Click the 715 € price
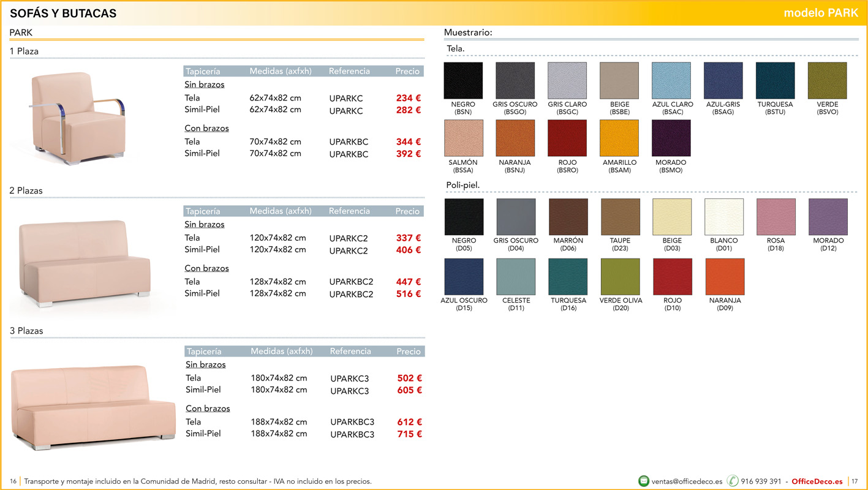Screen dimensions: 868x490 point(410,434)
